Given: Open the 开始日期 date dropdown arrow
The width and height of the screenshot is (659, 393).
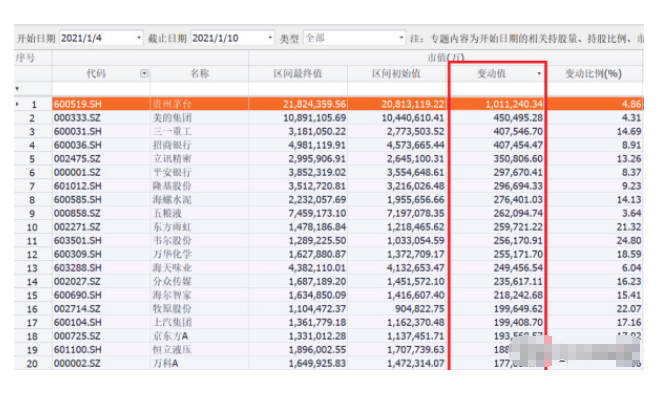Looking at the screenshot, I should pyautogui.click(x=139, y=38).
